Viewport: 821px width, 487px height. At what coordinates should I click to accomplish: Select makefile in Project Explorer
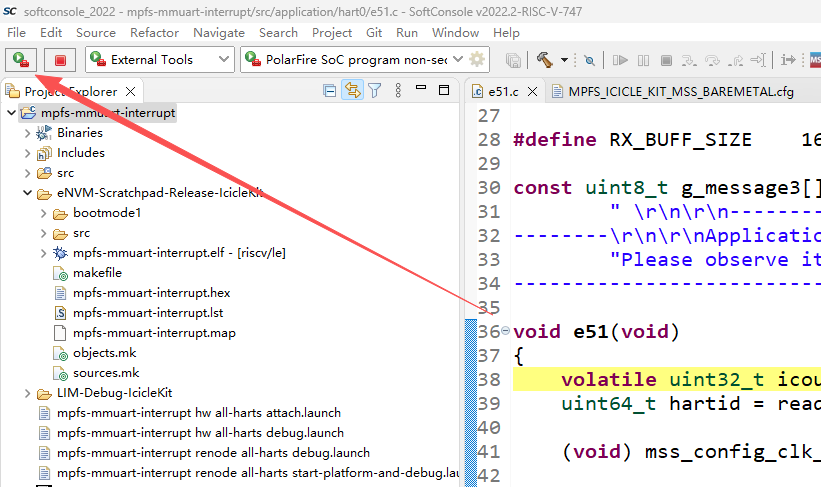(97, 273)
